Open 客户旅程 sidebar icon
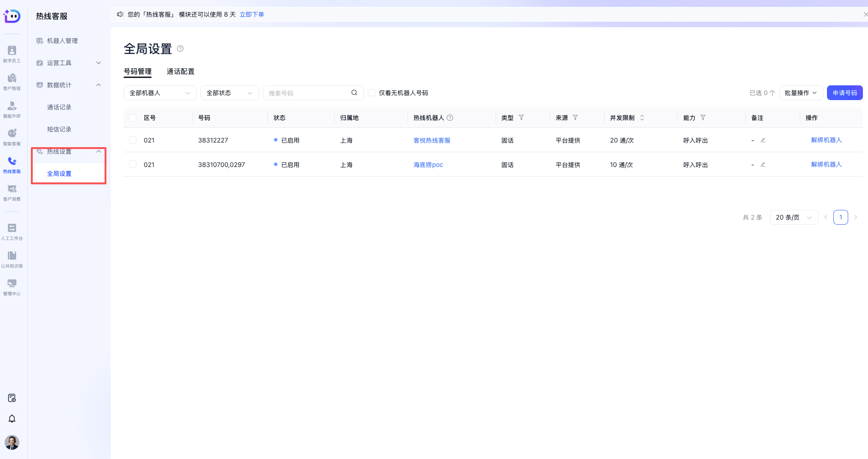The image size is (868, 459). pyautogui.click(x=12, y=81)
